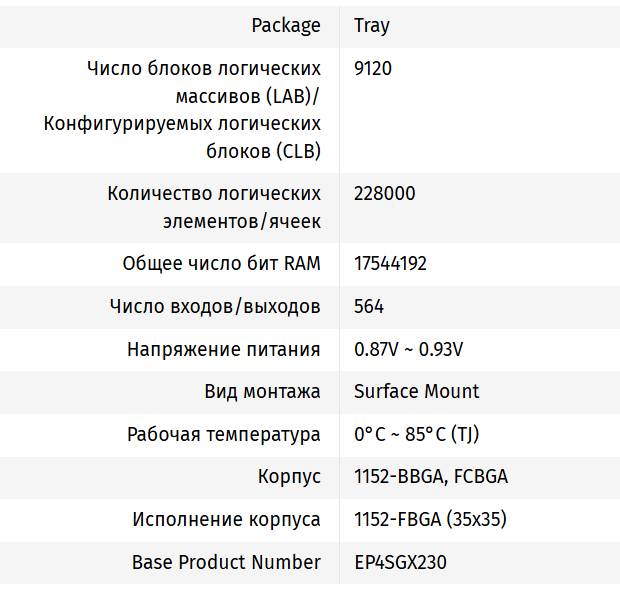Screen dimensions: 620x593
Task: Select the I/O count value 564
Action: pos(369,306)
